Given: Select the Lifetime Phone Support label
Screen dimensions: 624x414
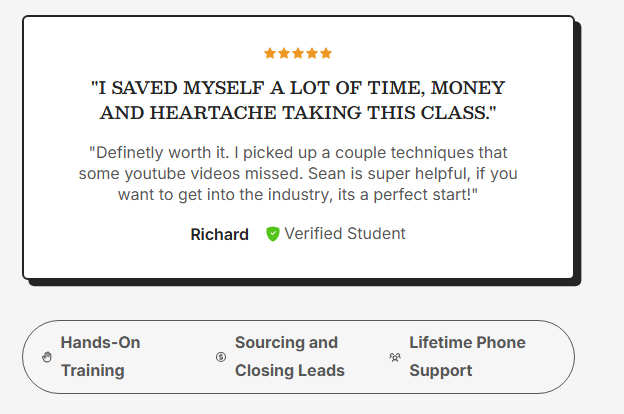Looking at the screenshot, I should click(x=467, y=356).
